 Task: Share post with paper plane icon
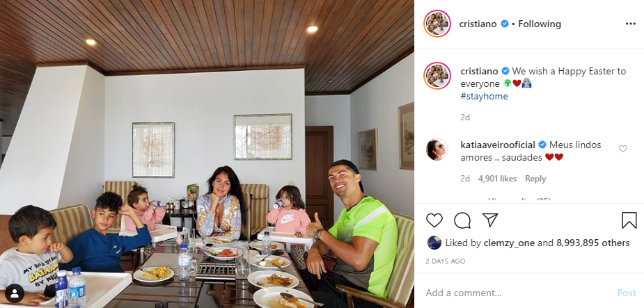(x=490, y=220)
